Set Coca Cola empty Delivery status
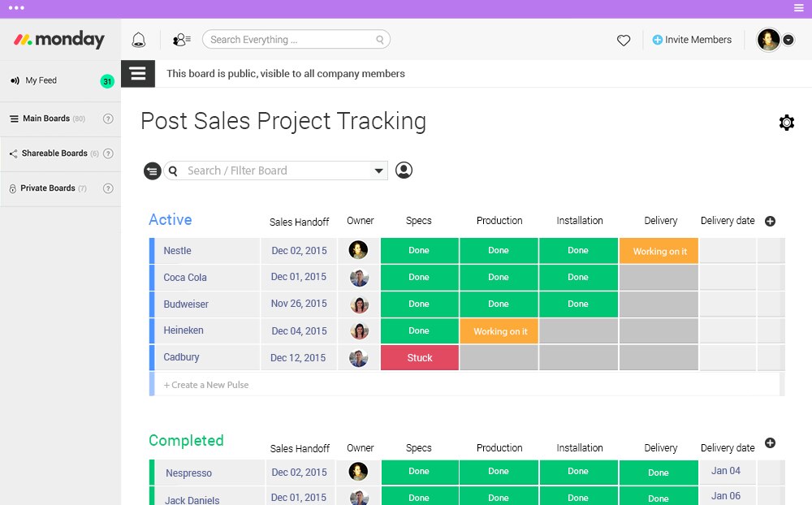Viewport: 812px width, 505px height. 659,278
